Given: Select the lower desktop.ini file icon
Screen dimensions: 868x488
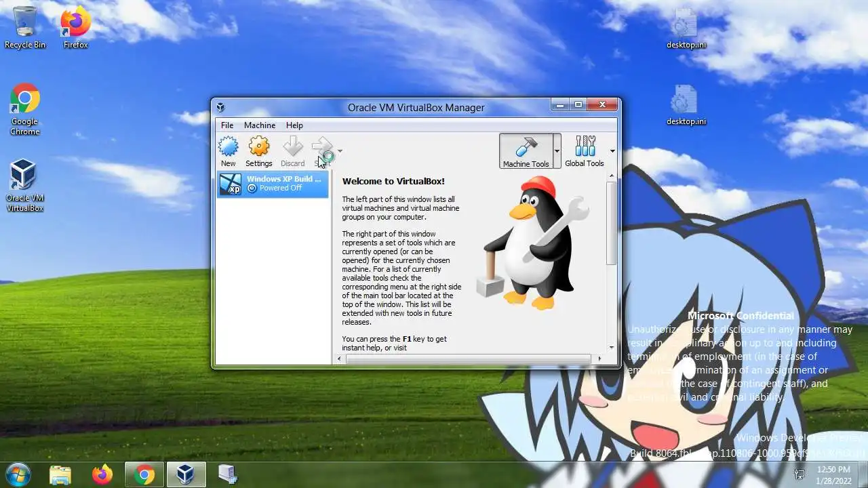Looking at the screenshot, I should tap(686, 105).
